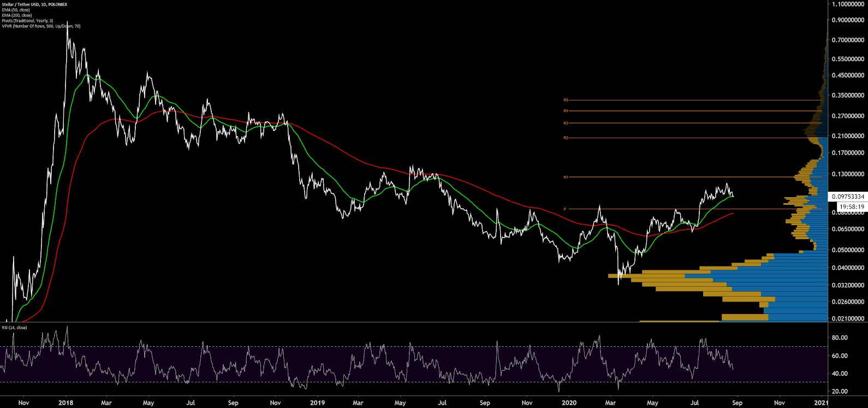Click the R3 pivot level label
The width and height of the screenshot is (868, 408).
tap(566, 123)
